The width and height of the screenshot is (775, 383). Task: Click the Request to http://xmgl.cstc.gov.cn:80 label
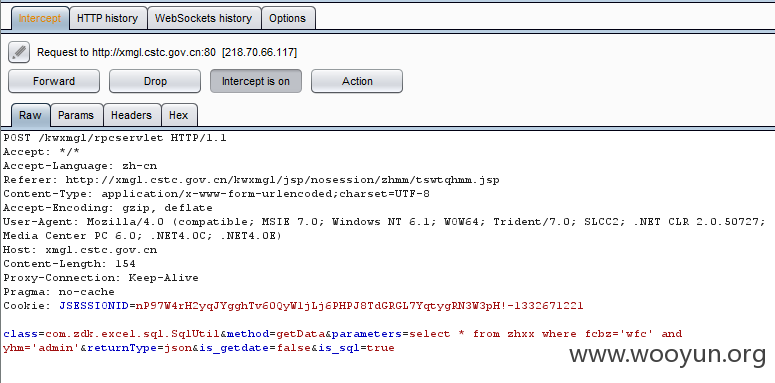[127, 52]
